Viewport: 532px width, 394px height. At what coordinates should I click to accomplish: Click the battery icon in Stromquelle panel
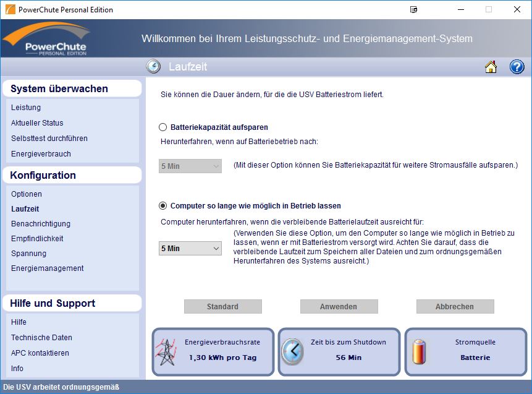(x=419, y=352)
